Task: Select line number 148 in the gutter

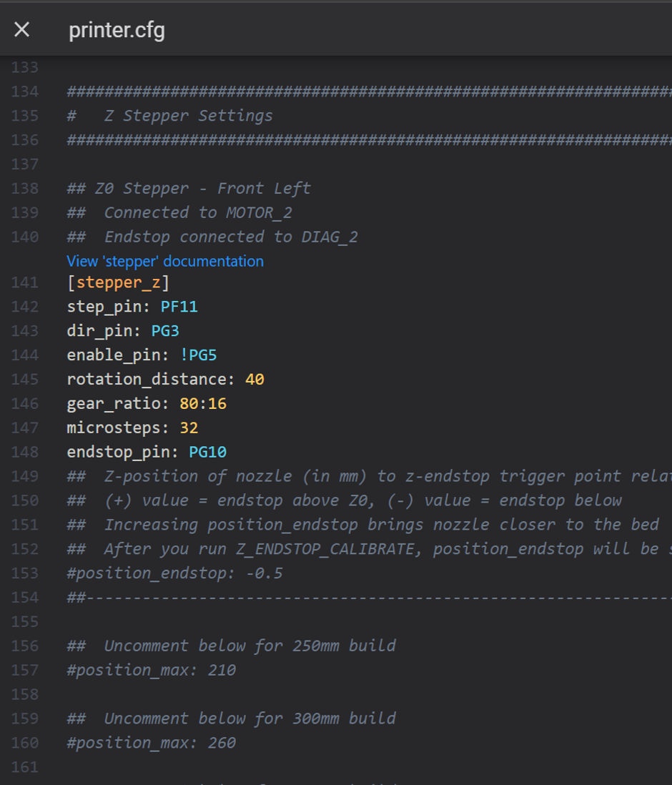Action: [25, 452]
